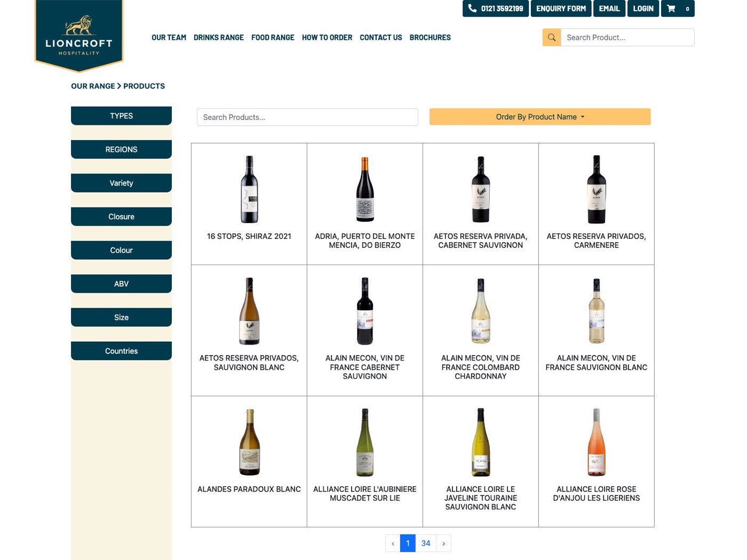Viewport: 747px width, 560px height.
Task: Go to the next page arrow
Action: [x=443, y=543]
